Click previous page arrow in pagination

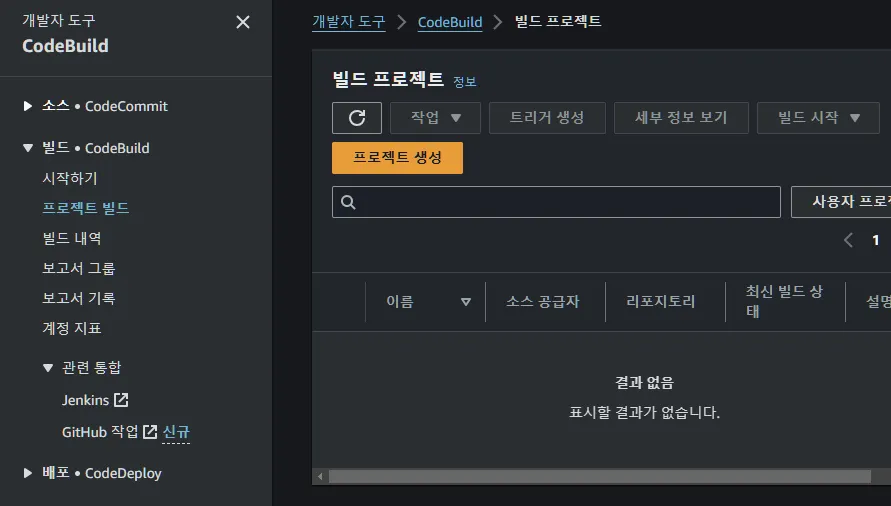click(848, 240)
